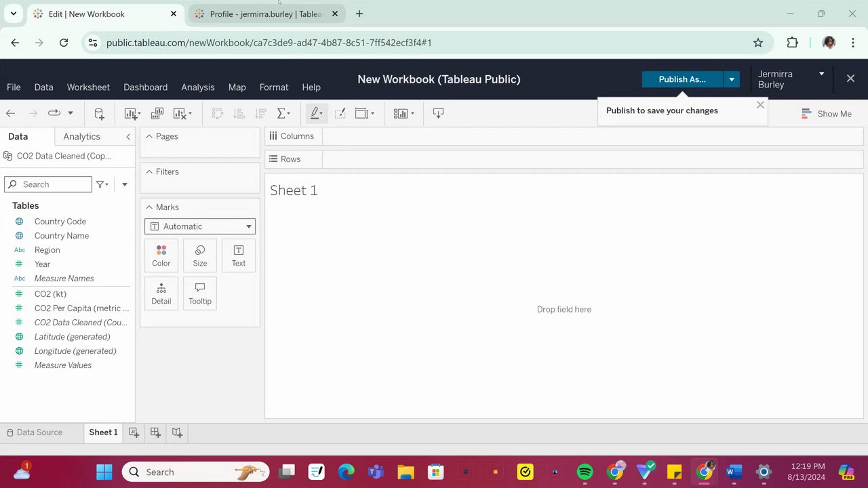Go to the Data Source tab
Image resolution: width=868 pixels, height=488 pixels.
pyautogui.click(x=34, y=432)
